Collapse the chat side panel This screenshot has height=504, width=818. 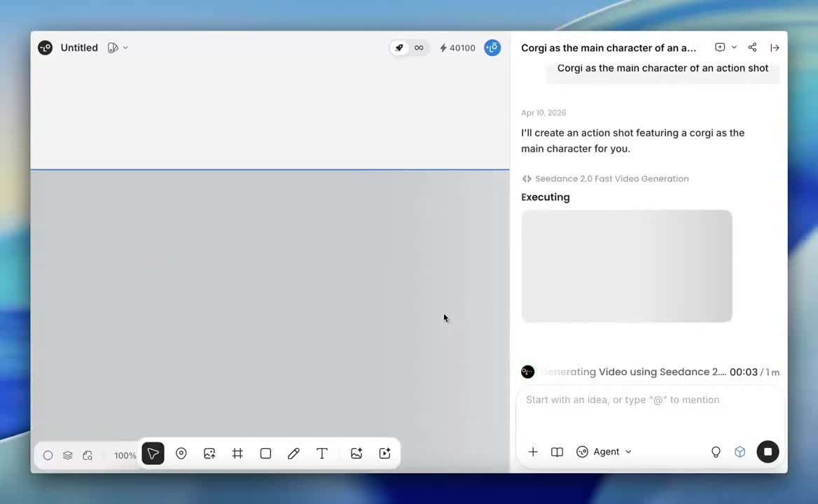775,48
